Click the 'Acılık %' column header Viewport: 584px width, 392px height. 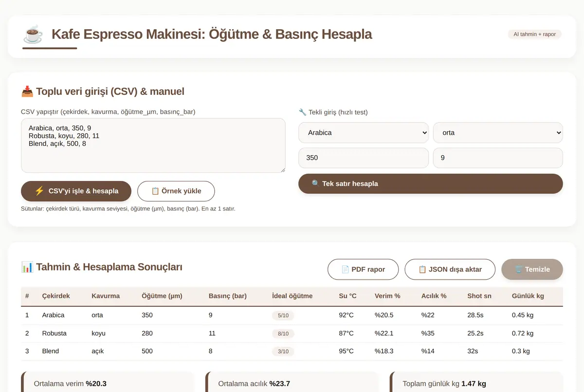(x=434, y=296)
